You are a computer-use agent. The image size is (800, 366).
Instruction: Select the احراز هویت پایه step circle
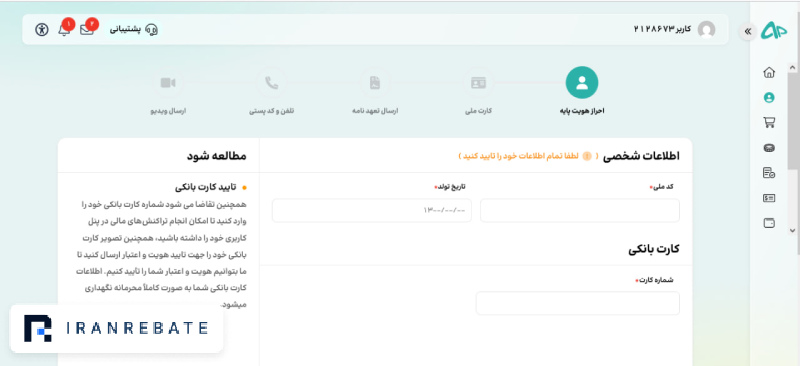click(x=582, y=83)
